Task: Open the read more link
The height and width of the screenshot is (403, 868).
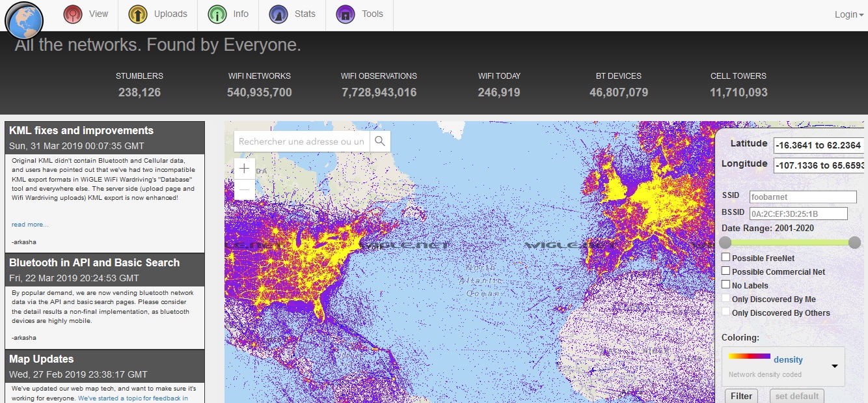Action: [x=30, y=225]
